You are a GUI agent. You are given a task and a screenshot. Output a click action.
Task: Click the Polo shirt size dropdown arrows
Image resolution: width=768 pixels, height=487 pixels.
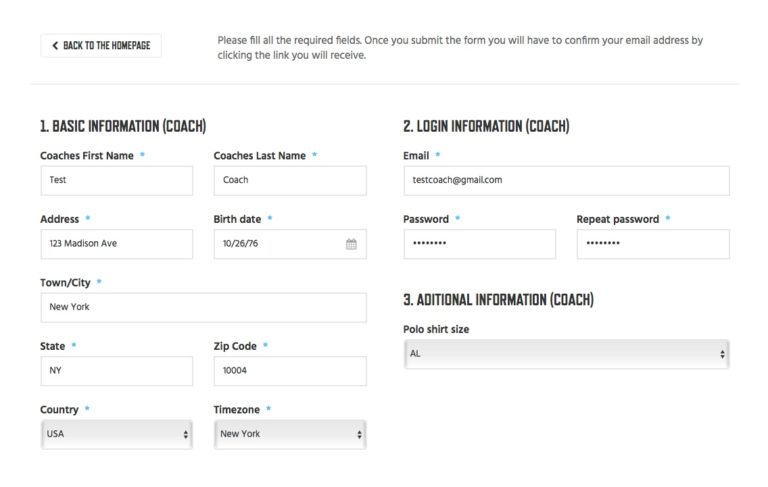[x=722, y=354]
